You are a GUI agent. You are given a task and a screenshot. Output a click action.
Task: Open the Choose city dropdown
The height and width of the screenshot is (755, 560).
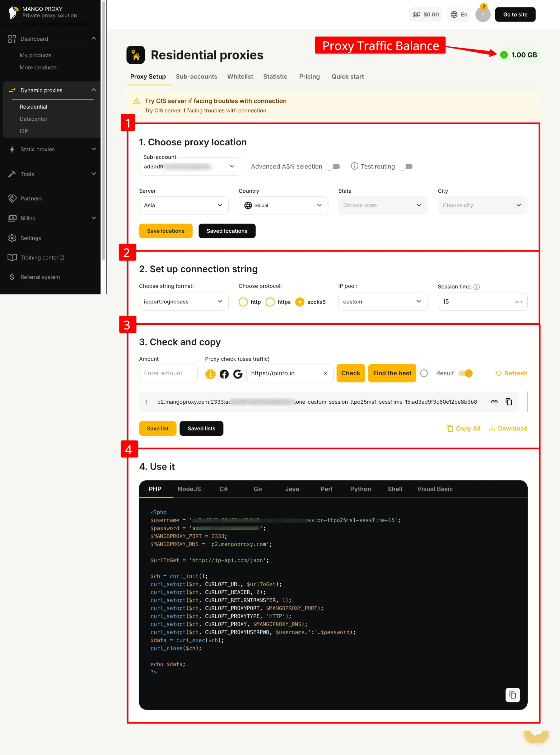click(483, 205)
